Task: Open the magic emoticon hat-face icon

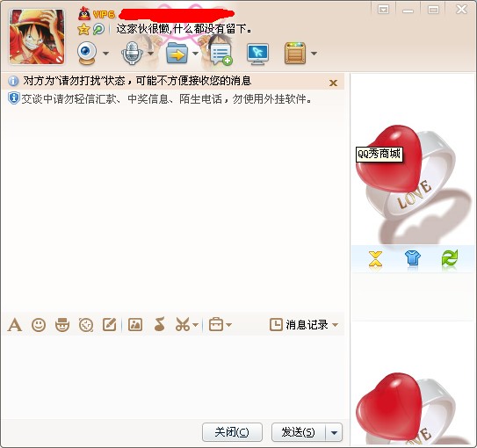Action: point(62,325)
